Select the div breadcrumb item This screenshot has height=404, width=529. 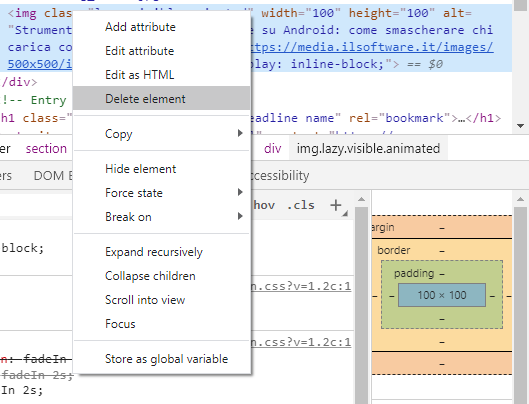point(273,149)
